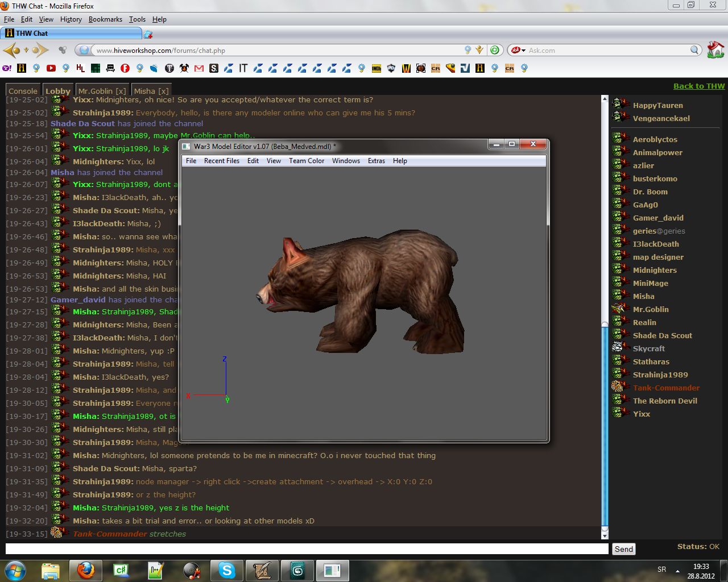Open the back/forward history dropdown arrow
This screenshot has height=582, width=728.
click(26, 50)
